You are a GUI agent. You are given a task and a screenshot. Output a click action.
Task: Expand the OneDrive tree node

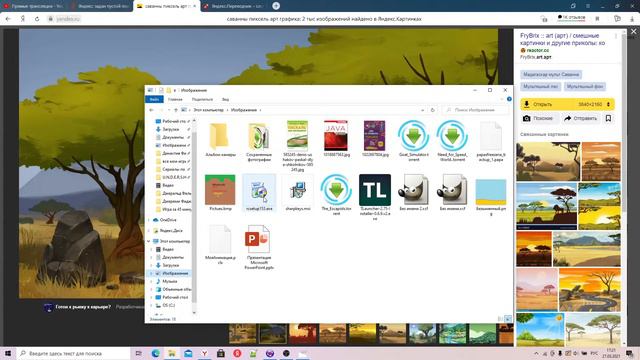149,220
